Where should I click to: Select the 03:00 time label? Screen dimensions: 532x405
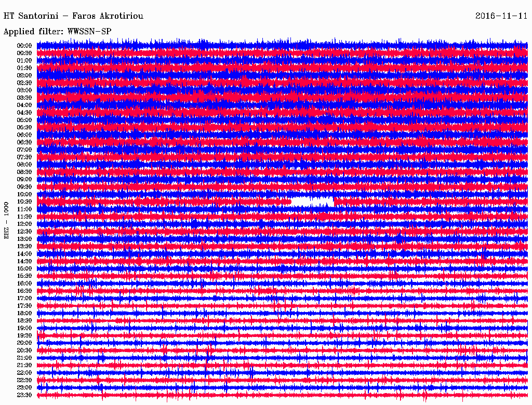pyautogui.click(x=24, y=90)
